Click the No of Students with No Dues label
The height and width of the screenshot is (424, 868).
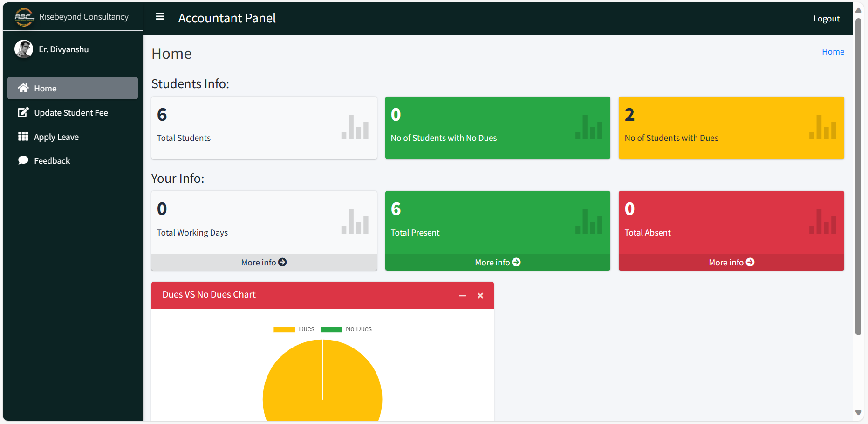click(x=444, y=138)
